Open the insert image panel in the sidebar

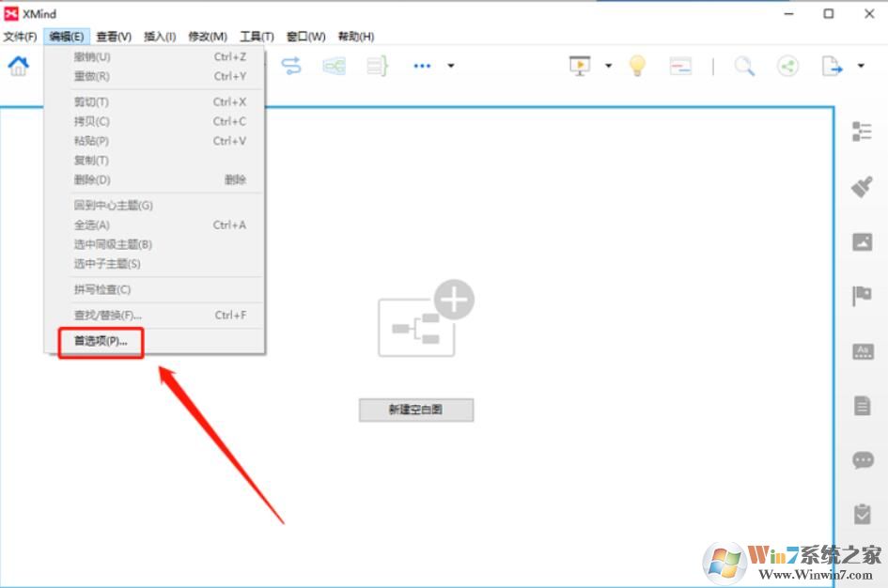(x=863, y=241)
